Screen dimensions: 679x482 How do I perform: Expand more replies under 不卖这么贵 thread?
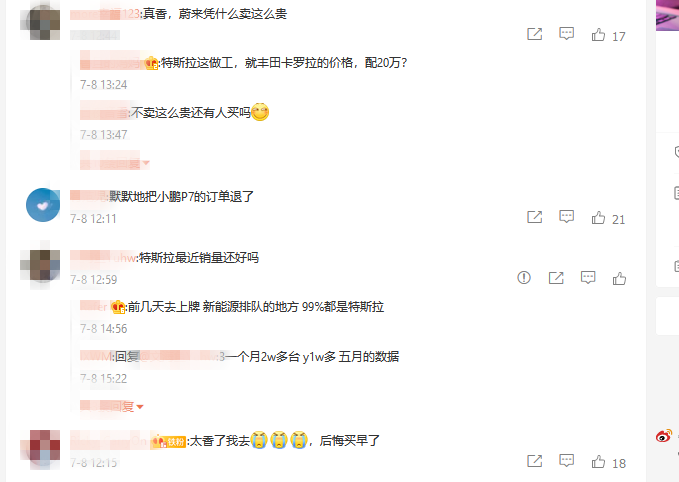pos(115,163)
